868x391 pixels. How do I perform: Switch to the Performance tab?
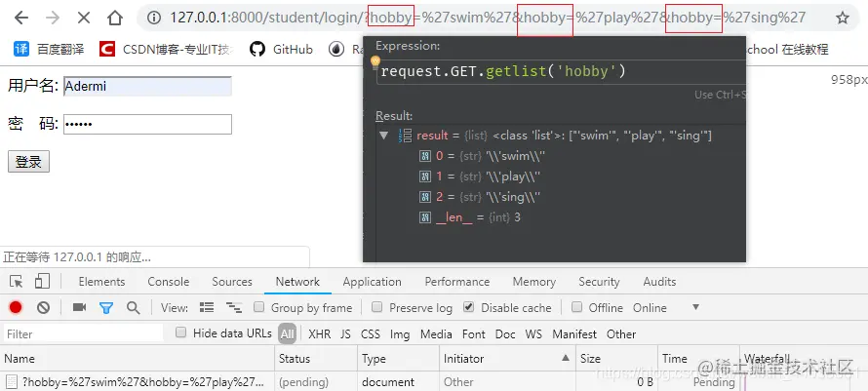click(x=457, y=282)
